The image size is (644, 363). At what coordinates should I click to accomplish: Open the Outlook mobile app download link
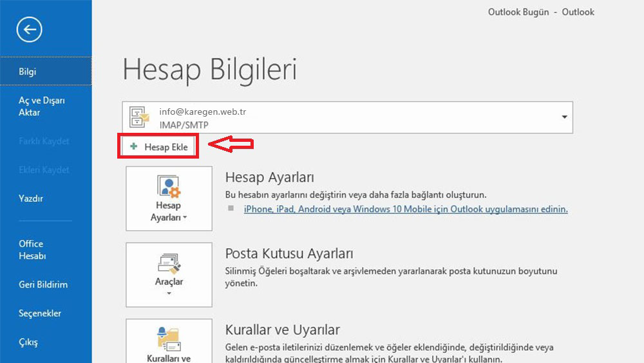point(406,209)
